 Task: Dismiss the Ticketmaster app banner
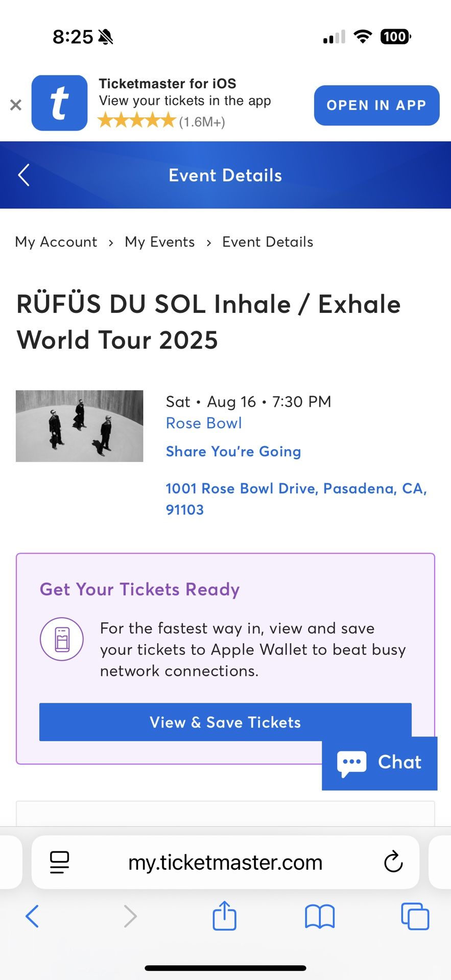pyautogui.click(x=16, y=105)
